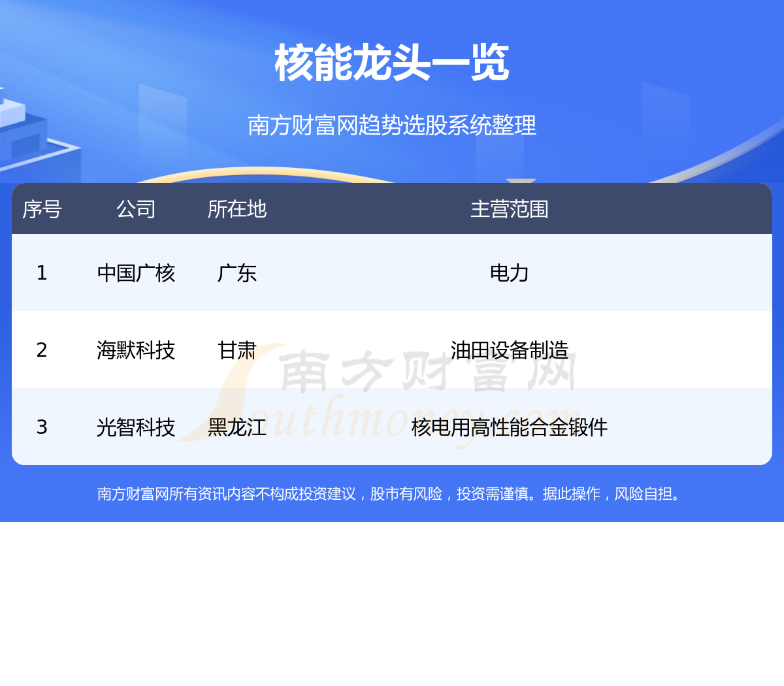
Task: Click location cell 甘肃
Action: 237,350
